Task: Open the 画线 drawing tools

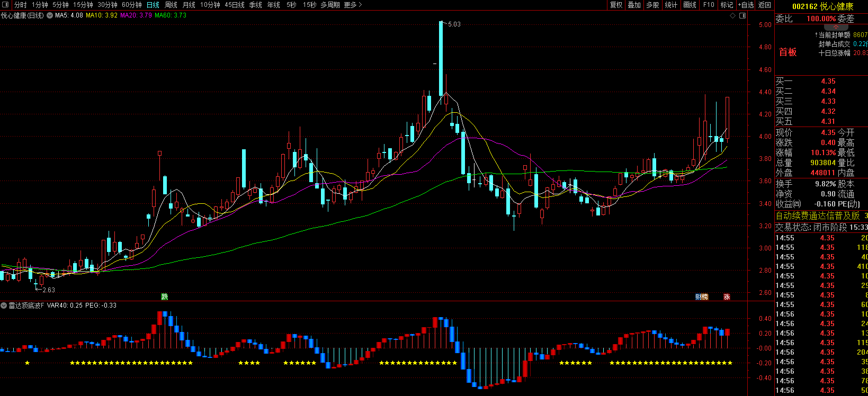Action: click(x=690, y=5)
